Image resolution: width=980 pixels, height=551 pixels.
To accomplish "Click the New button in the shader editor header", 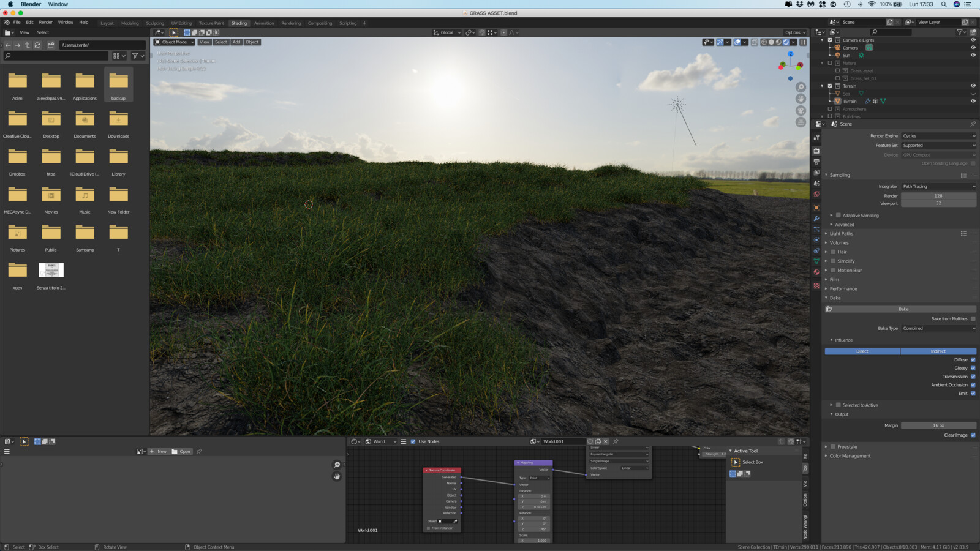I will 158,451.
